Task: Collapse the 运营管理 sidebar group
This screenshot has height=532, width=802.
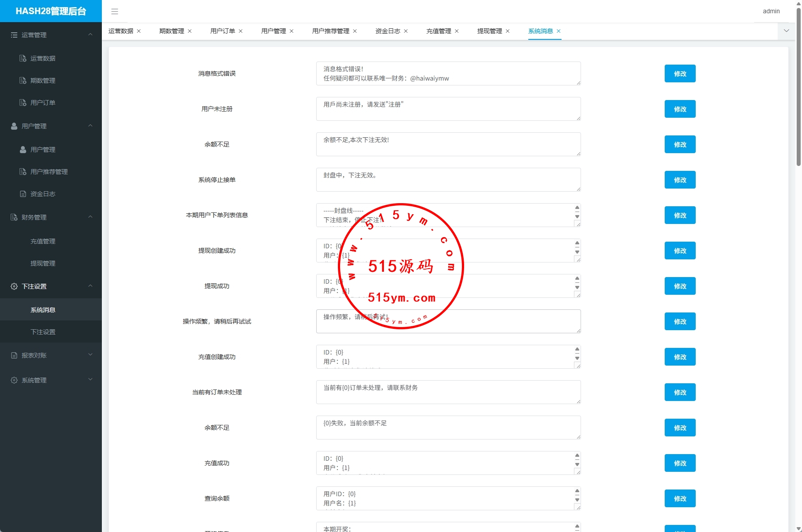Action: 90,35
